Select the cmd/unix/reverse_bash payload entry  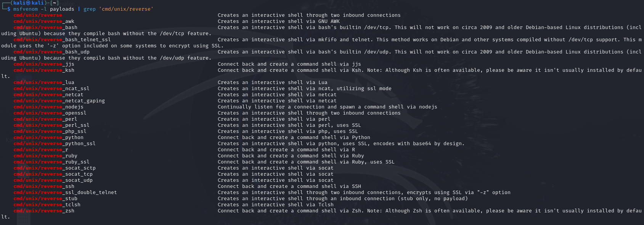coord(45,28)
